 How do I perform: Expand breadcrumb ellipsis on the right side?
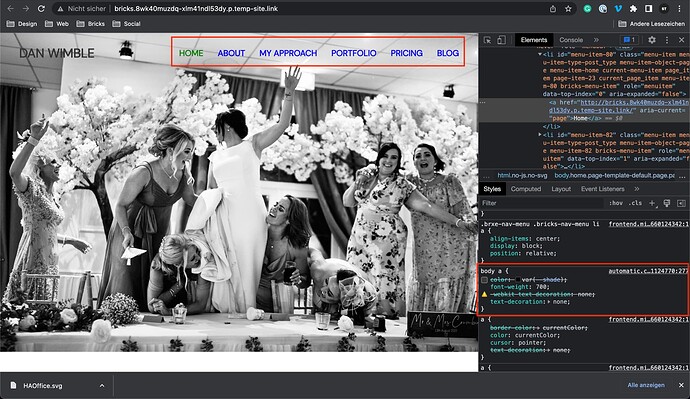tap(682, 176)
